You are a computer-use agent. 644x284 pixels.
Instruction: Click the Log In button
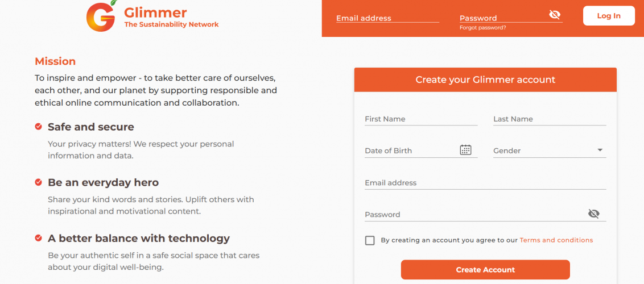609,16
